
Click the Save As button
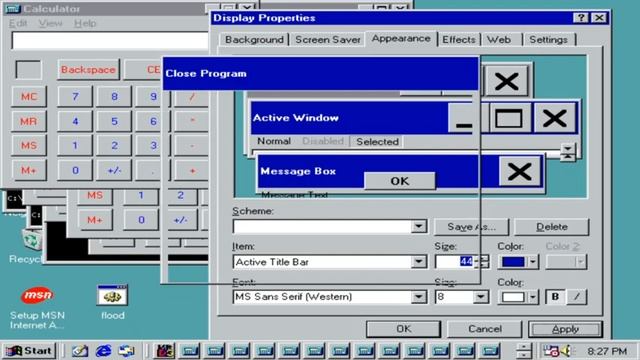point(471,227)
